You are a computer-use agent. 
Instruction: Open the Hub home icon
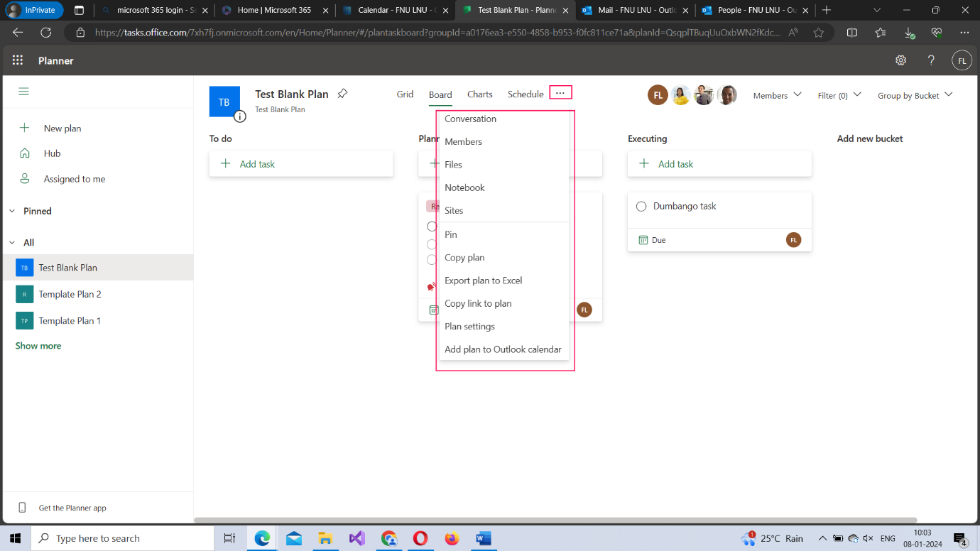pos(25,153)
